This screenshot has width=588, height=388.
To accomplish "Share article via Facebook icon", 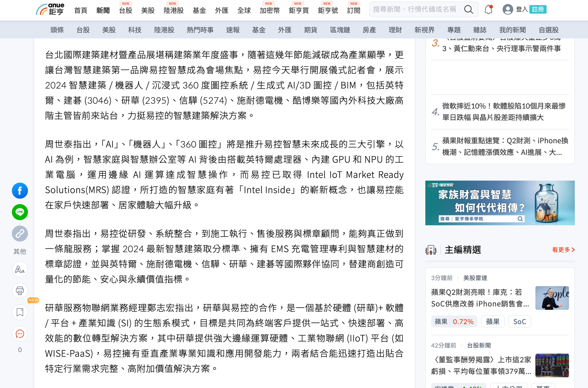I will click(x=20, y=191).
